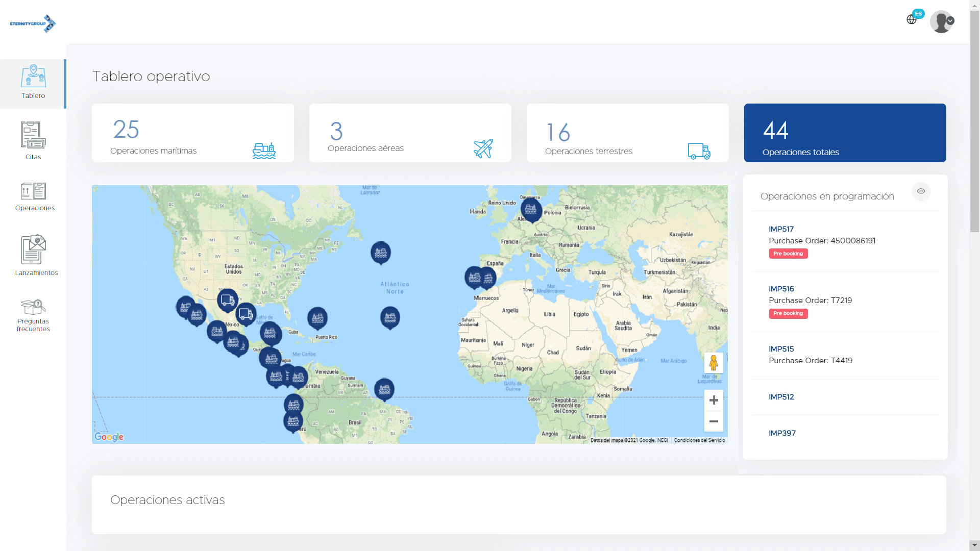980x551 pixels.
Task: Click the truck marker in northern Mexico
Action: (227, 300)
